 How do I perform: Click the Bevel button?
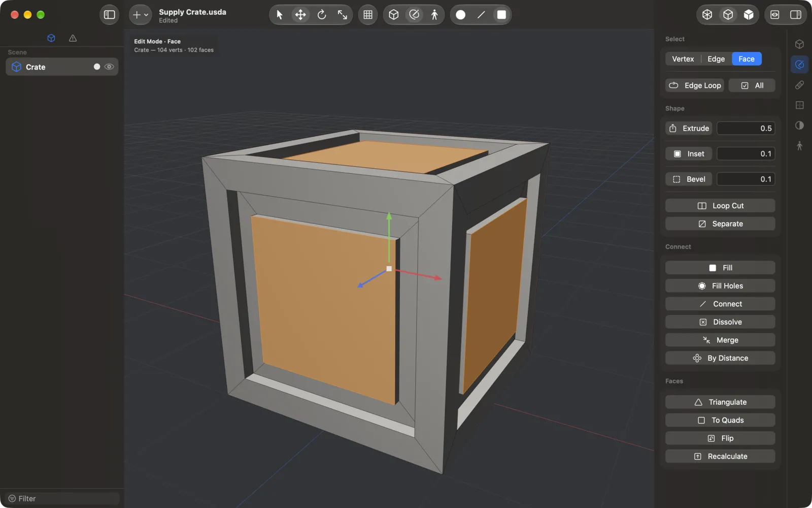pos(689,179)
